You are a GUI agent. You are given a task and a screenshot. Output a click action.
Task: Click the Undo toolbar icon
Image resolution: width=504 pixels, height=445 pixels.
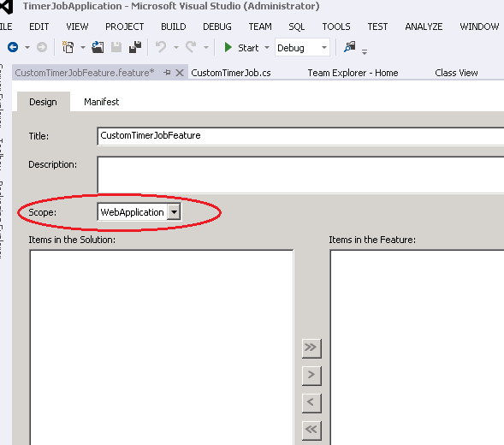161,48
